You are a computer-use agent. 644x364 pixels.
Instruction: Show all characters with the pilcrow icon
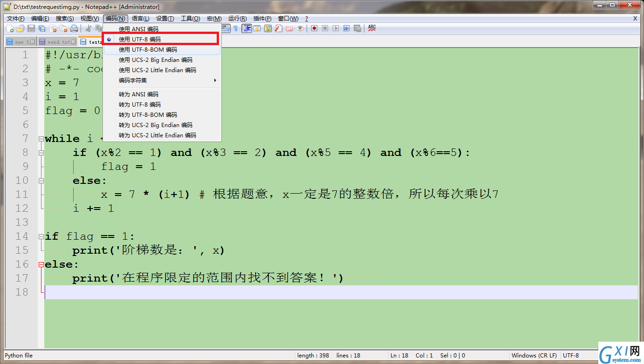pos(236,28)
